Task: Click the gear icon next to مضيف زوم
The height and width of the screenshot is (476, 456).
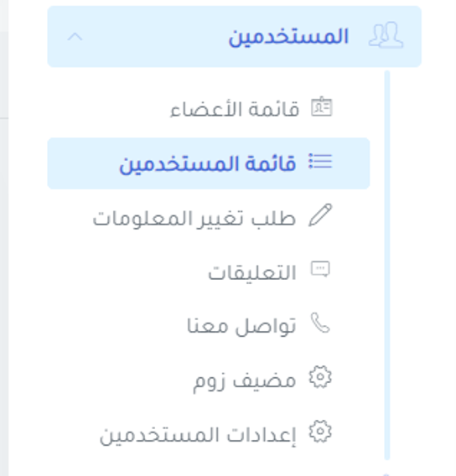Action: click(320, 377)
